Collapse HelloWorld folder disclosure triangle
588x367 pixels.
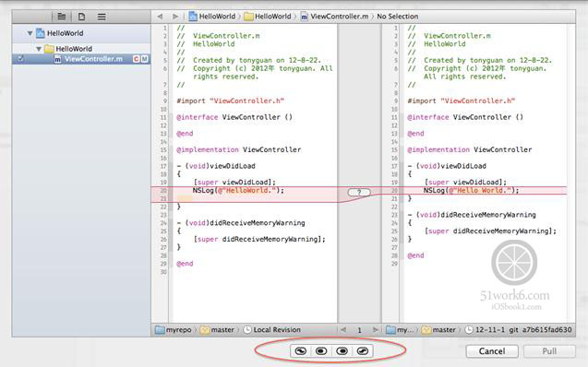coord(39,49)
